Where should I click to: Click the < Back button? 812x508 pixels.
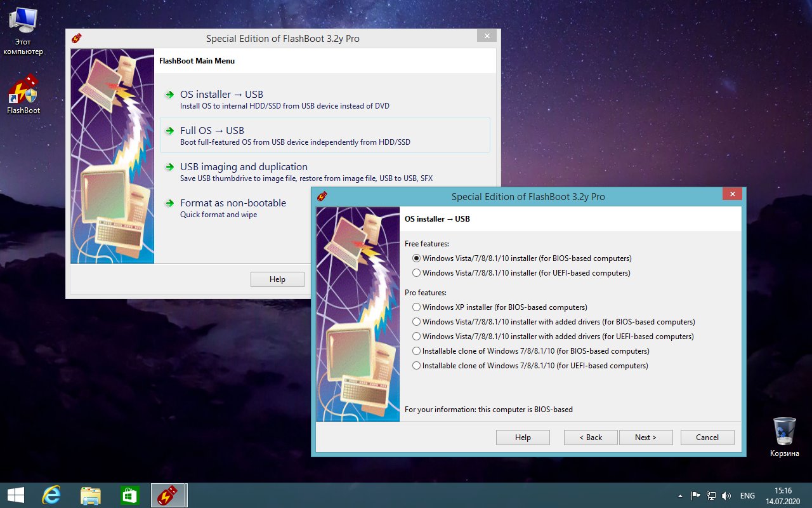591,438
